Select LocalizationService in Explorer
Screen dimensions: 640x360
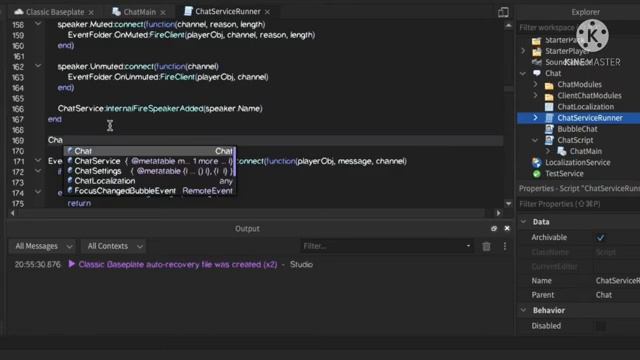click(578, 162)
